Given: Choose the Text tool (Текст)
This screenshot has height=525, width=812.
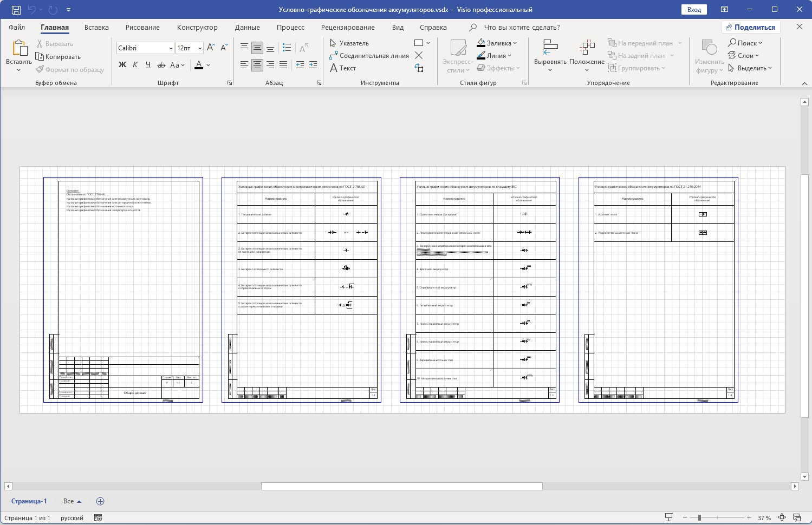Looking at the screenshot, I should coord(343,68).
